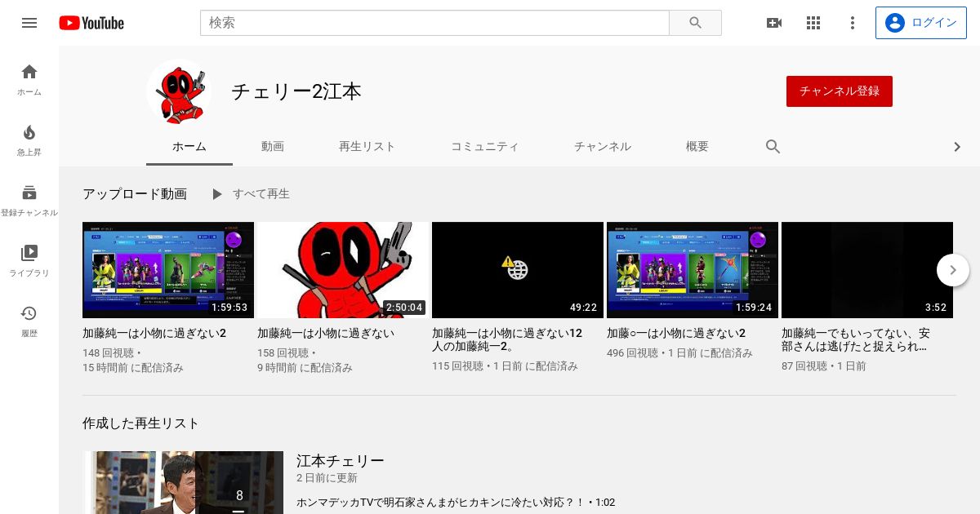Open video 加藤純一でもいってない、安部さんは逃げた
The width and height of the screenshot is (980, 514).
click(856, 340)
